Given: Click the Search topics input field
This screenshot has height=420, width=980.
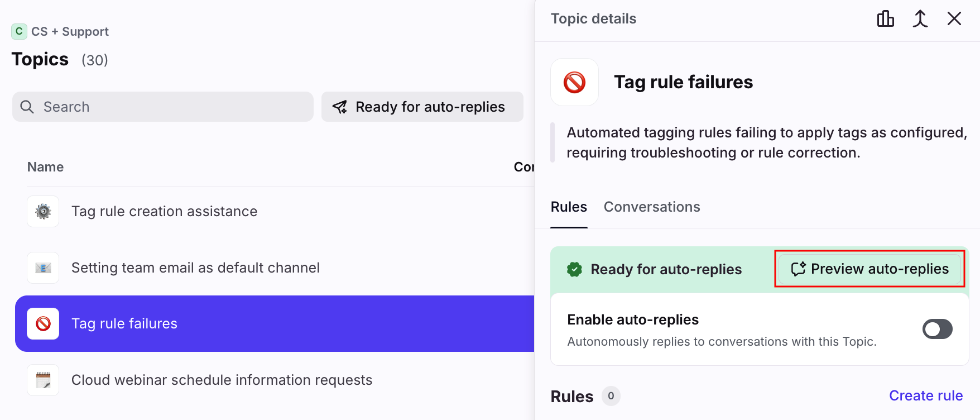Looking at the screenshot, I should (163, 107).
